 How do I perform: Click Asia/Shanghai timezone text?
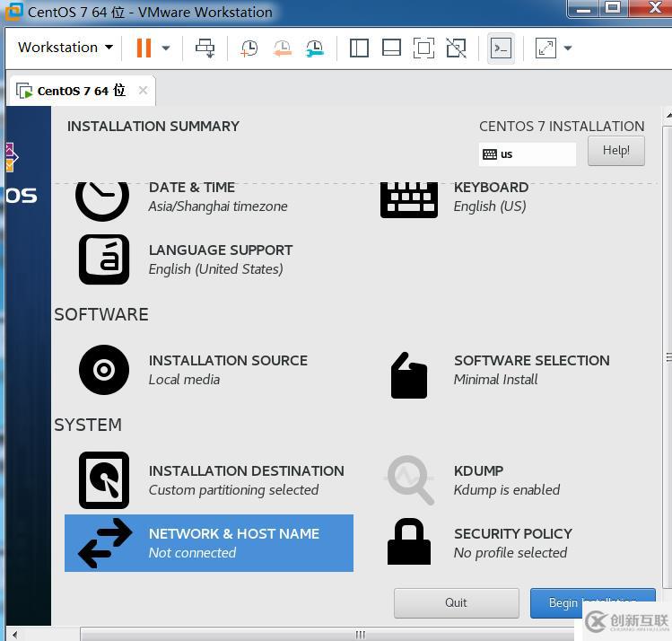[218, 206]
